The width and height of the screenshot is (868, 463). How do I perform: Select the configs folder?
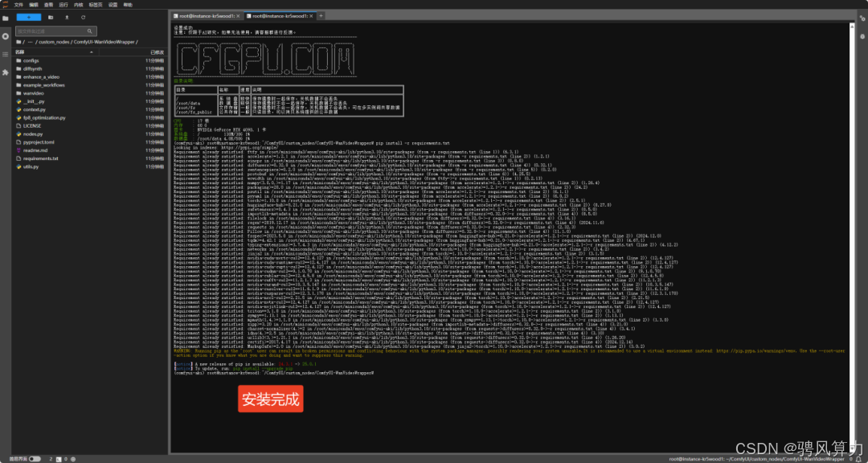click(90, 60)
